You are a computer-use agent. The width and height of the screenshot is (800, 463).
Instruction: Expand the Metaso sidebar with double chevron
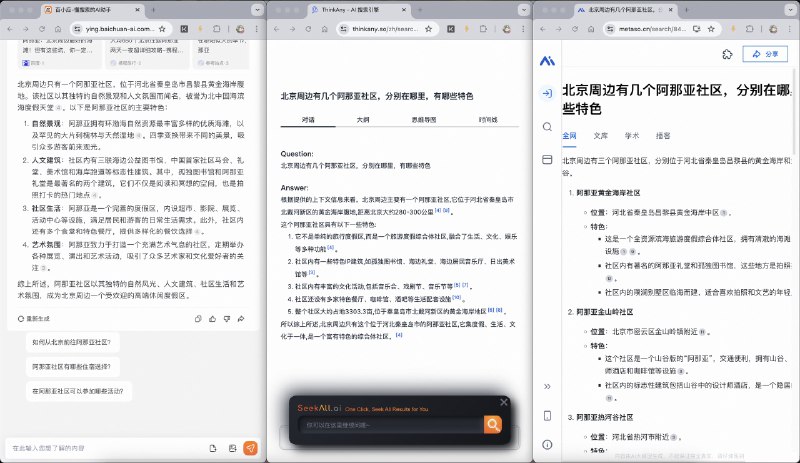click(x=547, y=386)
